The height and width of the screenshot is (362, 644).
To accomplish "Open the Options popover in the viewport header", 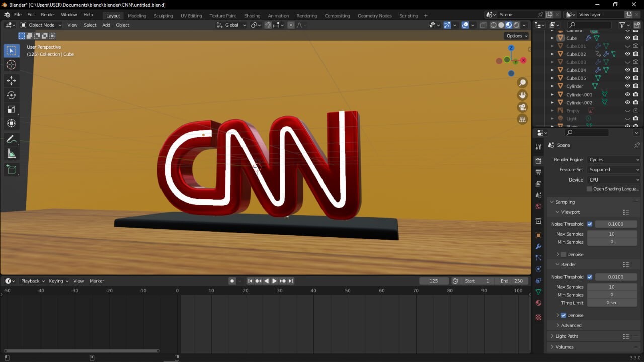I will [516, 35].
